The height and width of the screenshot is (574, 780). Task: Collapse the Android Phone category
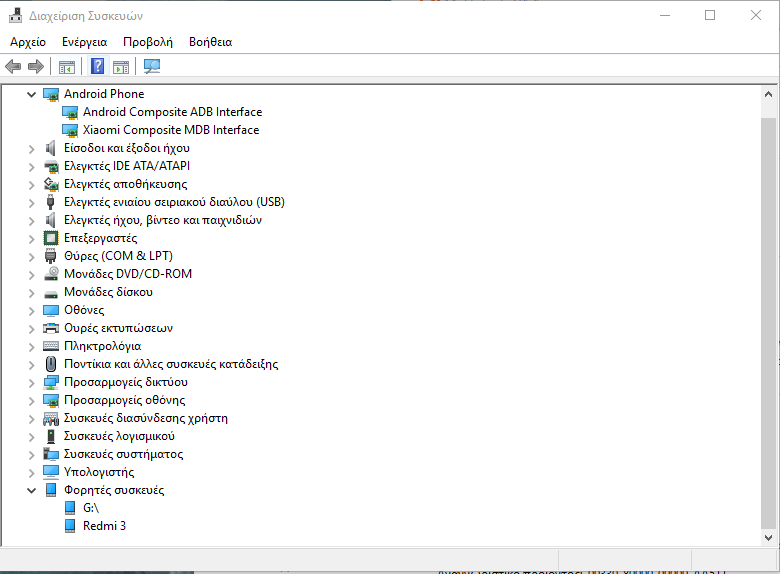pyautogui.click(x=33, y=94)
